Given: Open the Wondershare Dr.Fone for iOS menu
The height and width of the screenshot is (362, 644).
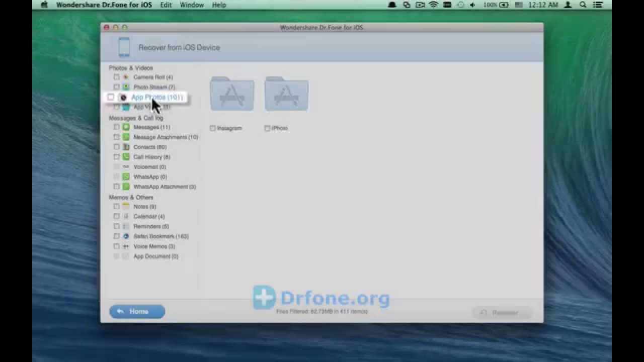Looking at the screenshot, I should 105,5.
